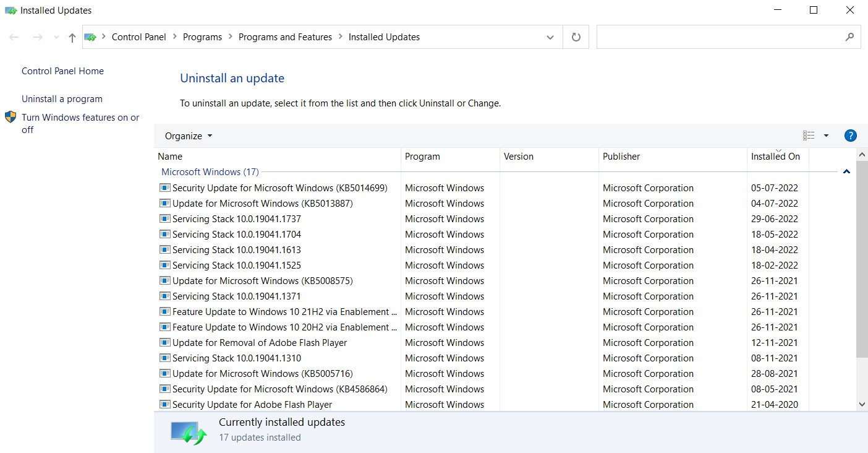
Task: Open the Help question mark icon
Action: 850,136
